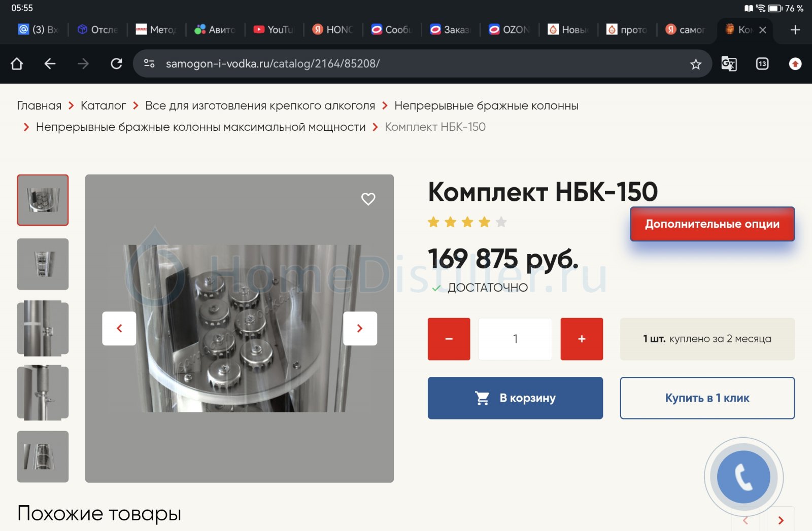
Task: Increase quantity with plus button
Action: point(582,339)
